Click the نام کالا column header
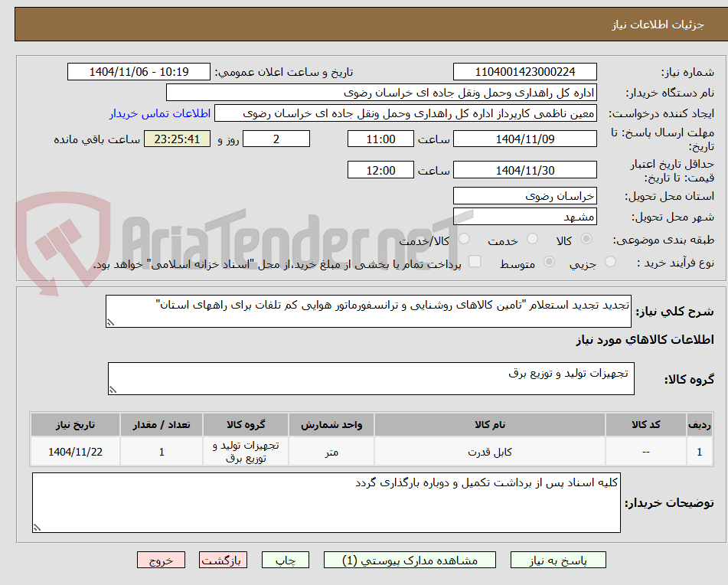Image resolution: width=728 pixels, height=585 pixels. [x=490, y=425]
